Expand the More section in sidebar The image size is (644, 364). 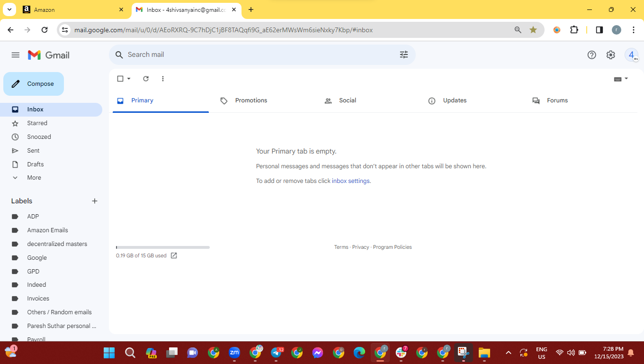(x=51, y=178)
